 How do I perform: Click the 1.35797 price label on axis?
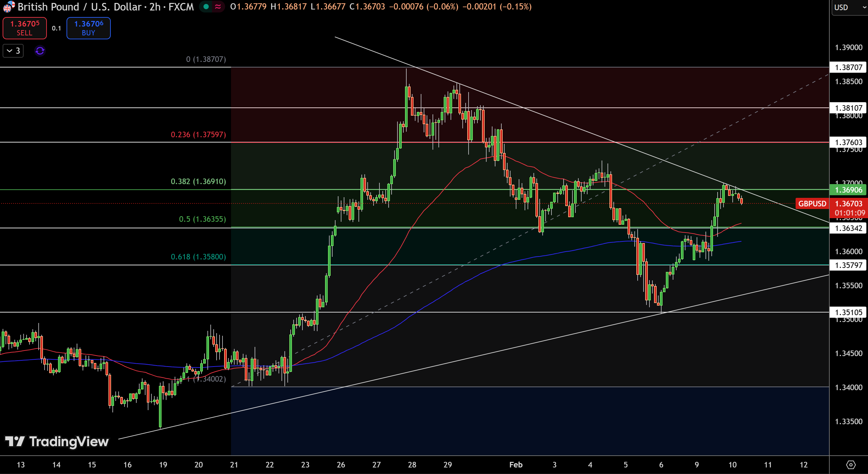(848, 265)
